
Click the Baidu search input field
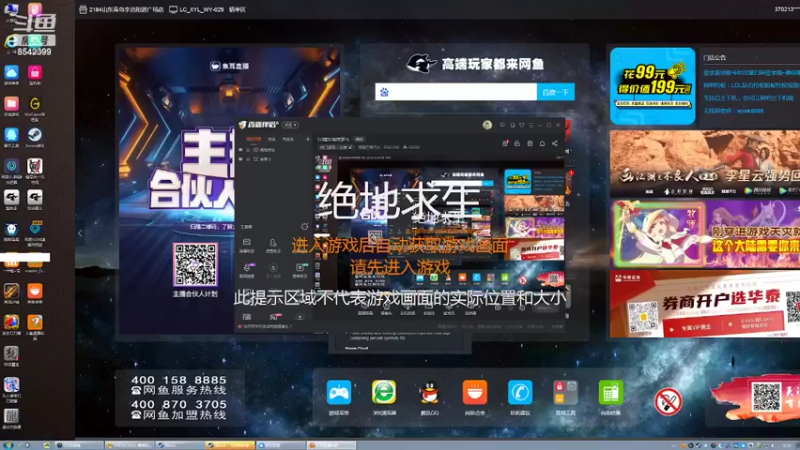pyautogui.click(x=456, y=92)
